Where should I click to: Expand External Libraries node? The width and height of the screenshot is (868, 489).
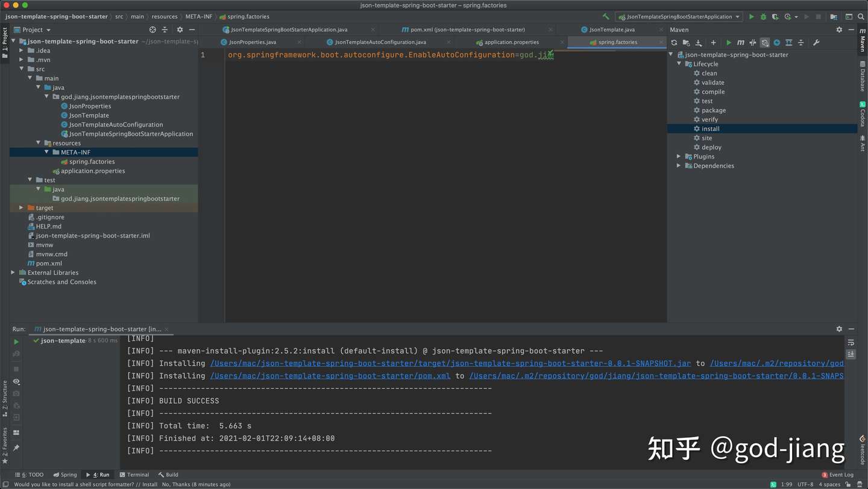(x=13, y=273)
